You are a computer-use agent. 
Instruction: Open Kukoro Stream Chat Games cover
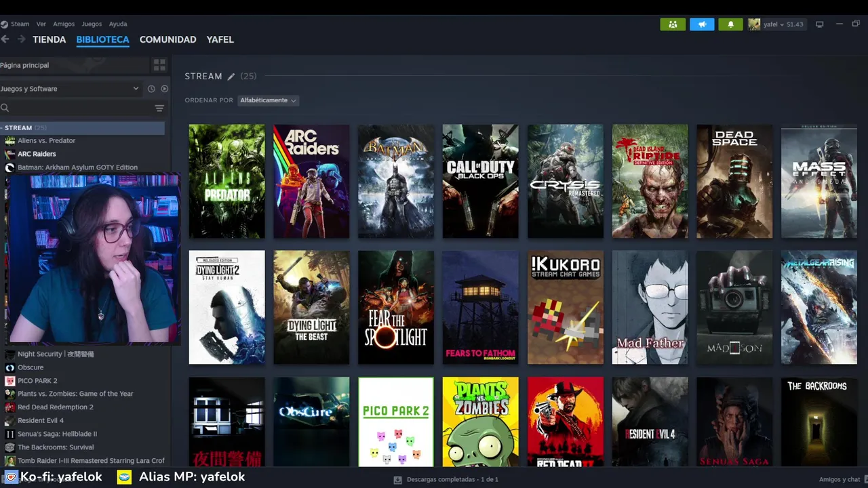[x=565, y=308]
